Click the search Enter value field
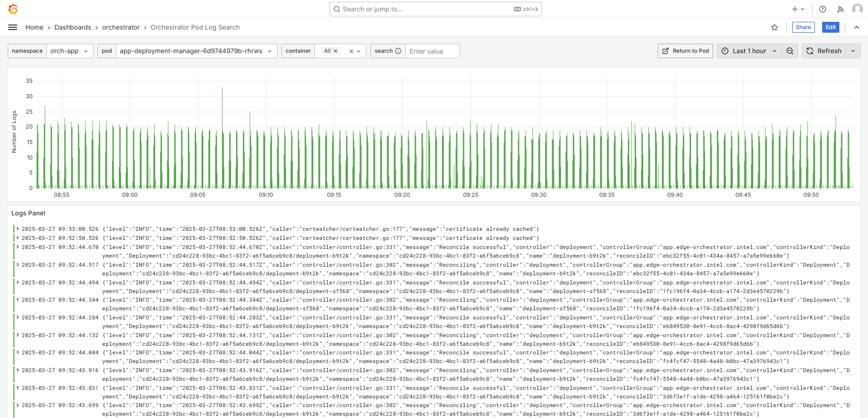Screen dimensions: 868x418 [432, 51]
